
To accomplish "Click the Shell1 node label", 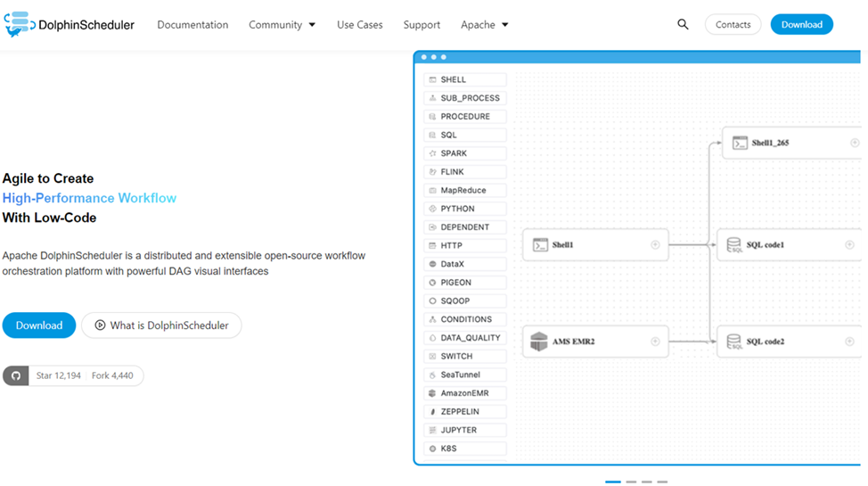I will tap(562, 245).
